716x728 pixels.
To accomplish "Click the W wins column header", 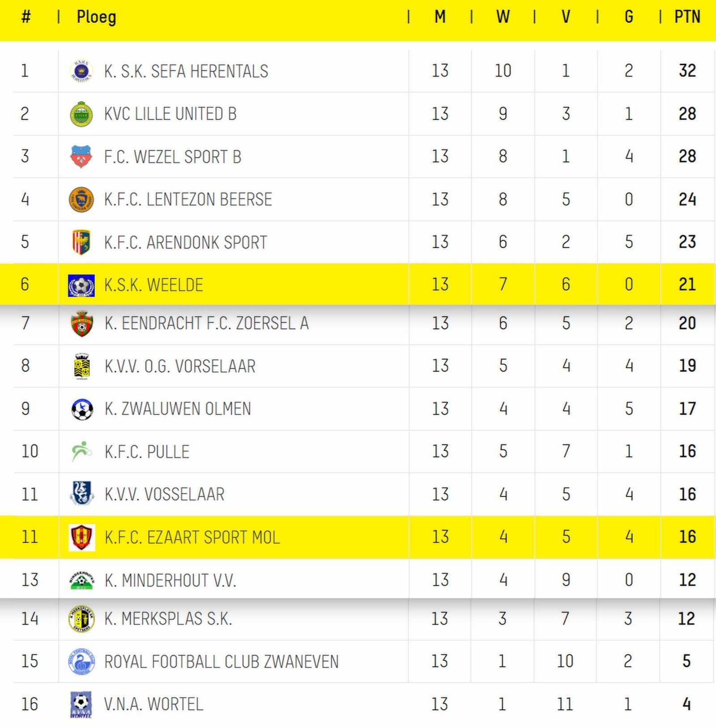I will tap(503, 17).
